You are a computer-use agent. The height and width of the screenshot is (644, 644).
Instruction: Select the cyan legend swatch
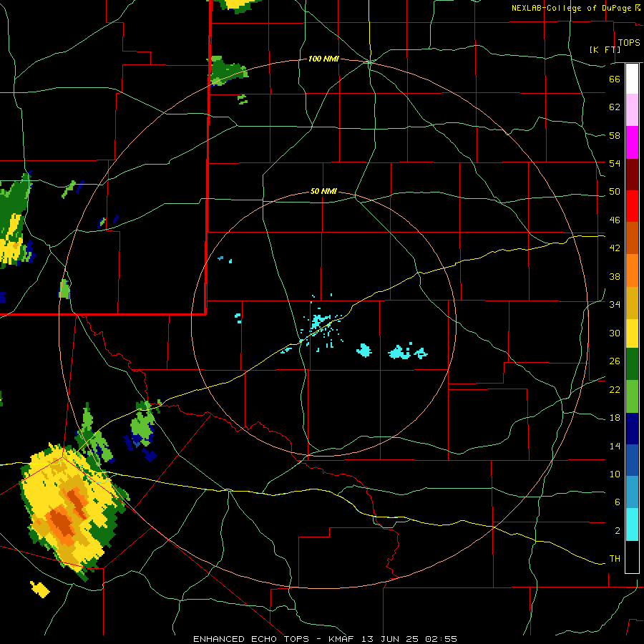click(632, 525)
